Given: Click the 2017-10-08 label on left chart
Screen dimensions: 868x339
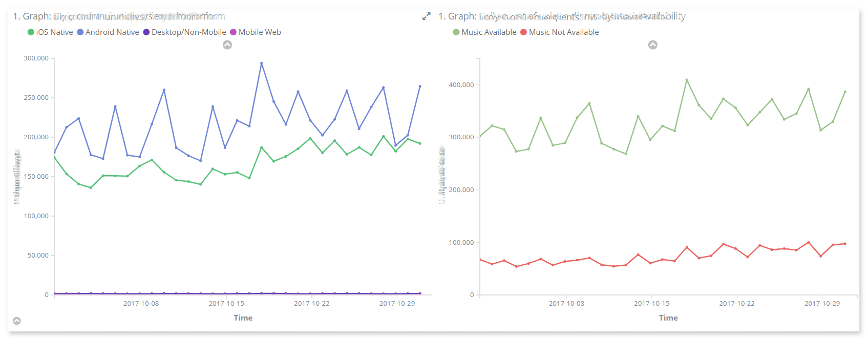Looking at the screenshot, I should point(141,304).
